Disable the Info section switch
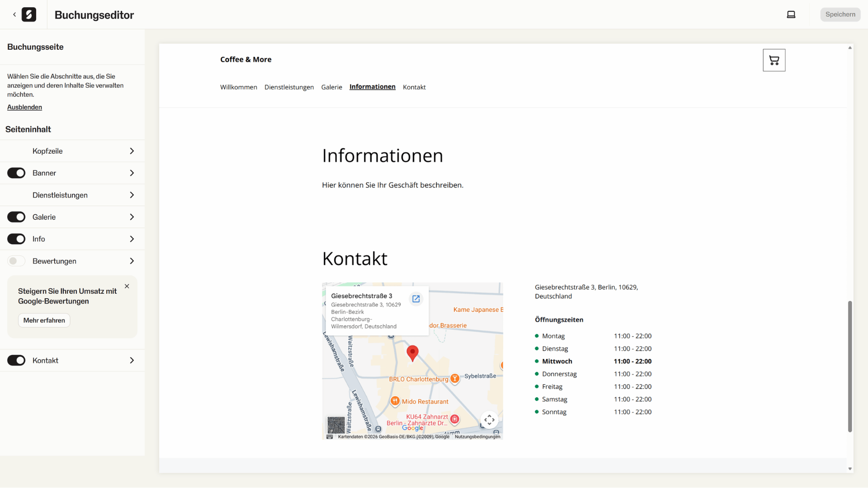 pyautogui.click(x=16, y=239)
